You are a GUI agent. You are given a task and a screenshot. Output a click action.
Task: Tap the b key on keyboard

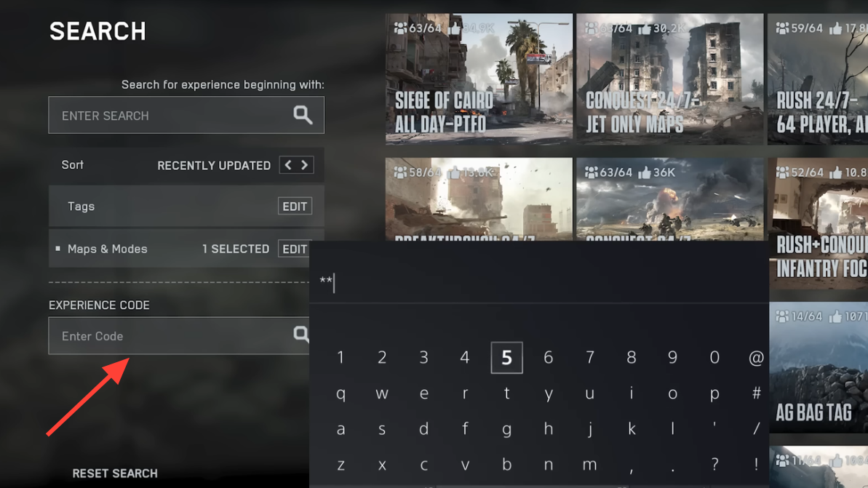coord(506,465)
